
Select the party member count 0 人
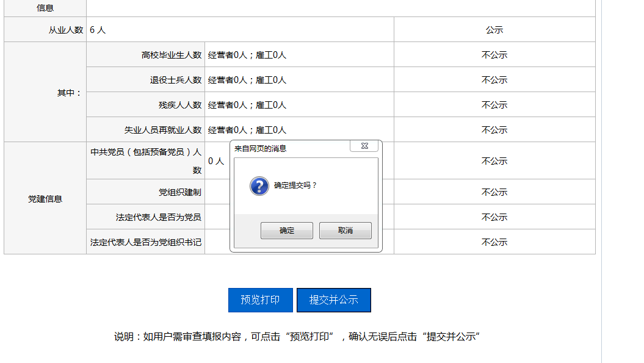click(x=216, y=162)
